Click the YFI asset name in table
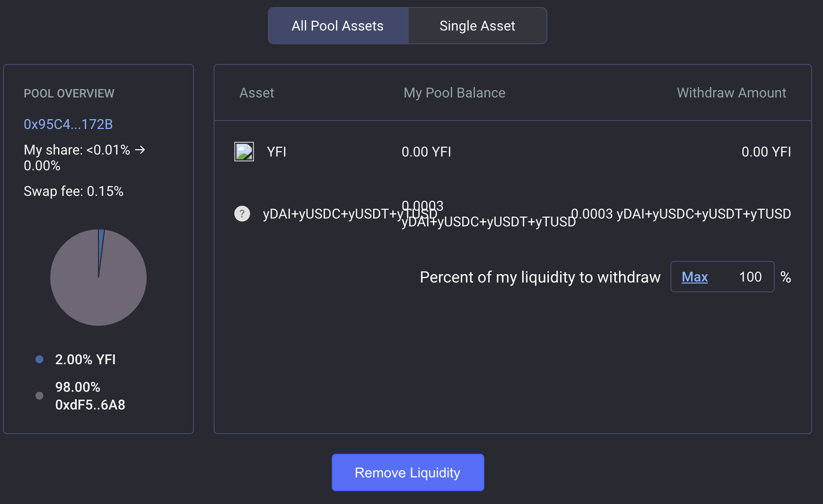823x504 pixels. [277, 152]
